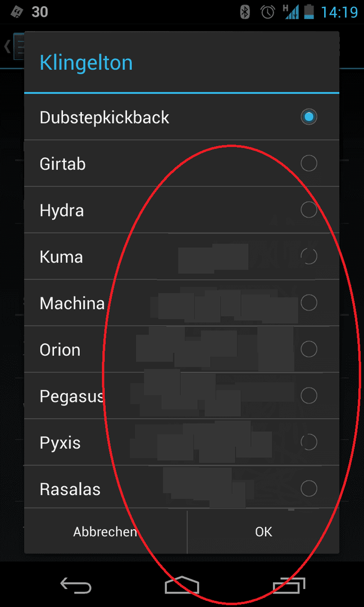The height and width of the screenshot is (607, 364).
Task: Tap the battery indicator icon
Action: click(310, 12)
